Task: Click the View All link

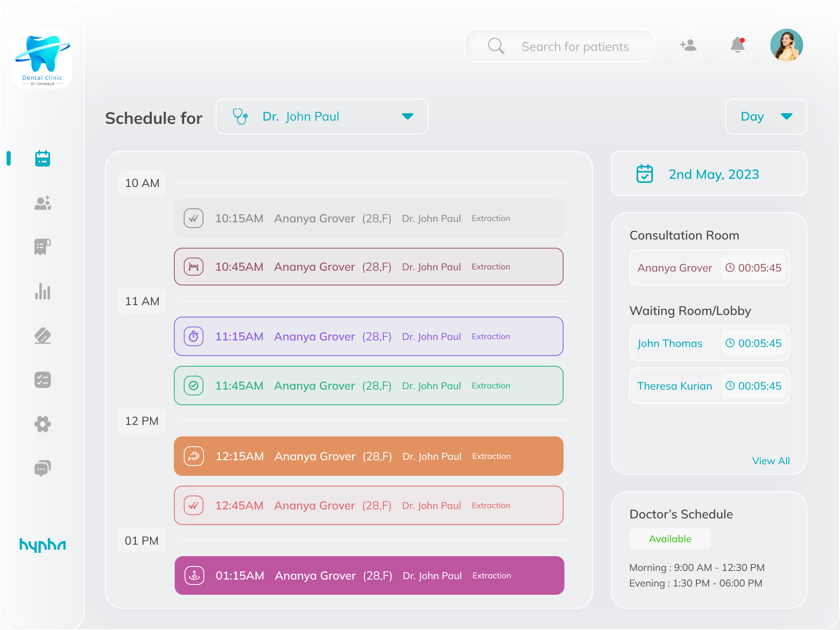Action: pos(771,461)
